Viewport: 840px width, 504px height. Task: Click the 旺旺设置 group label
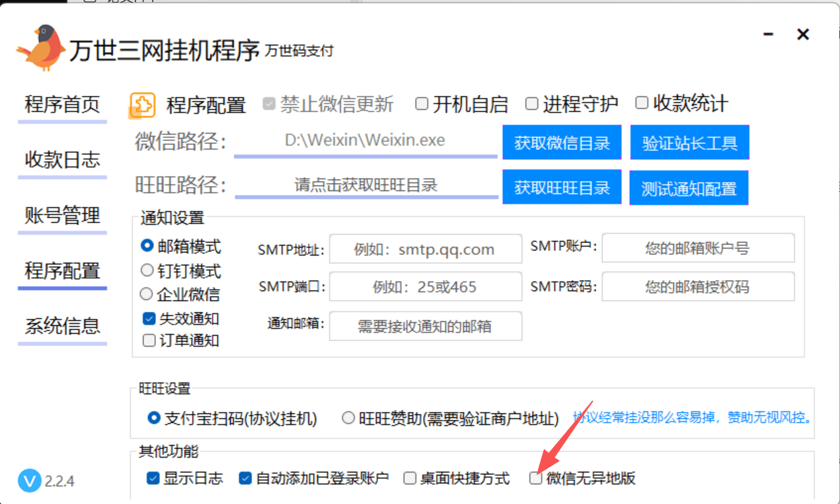pyautogui.click(x=165, y=388)
